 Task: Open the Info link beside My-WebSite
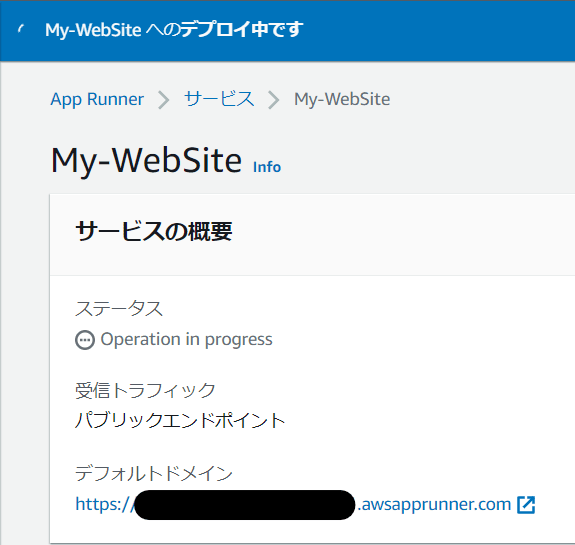coord(267,167)
